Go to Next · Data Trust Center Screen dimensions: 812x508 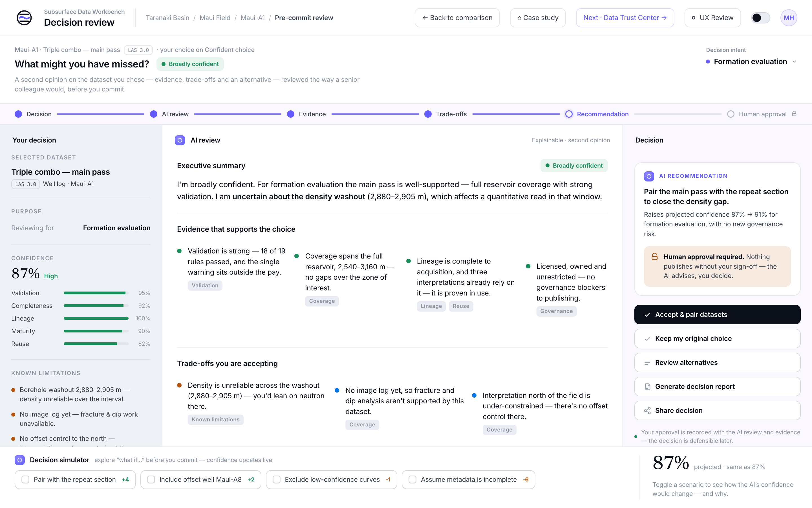pyautogui.click(x=625, y=18)
